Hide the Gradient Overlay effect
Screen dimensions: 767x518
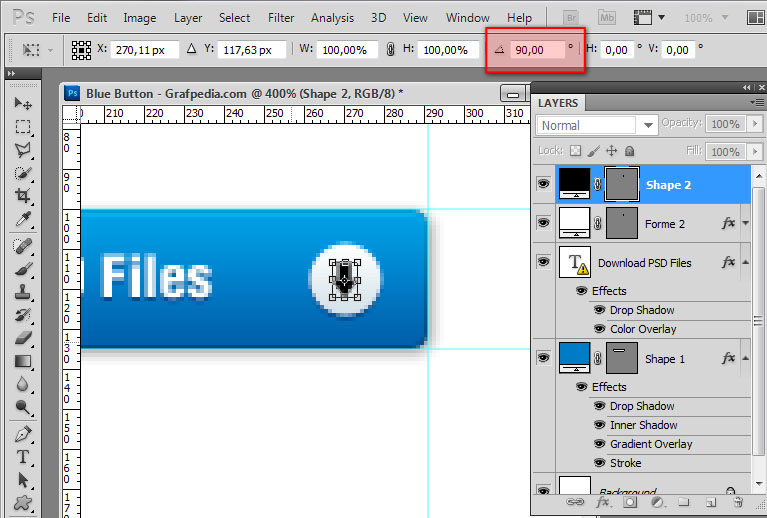tap(600, 444)
